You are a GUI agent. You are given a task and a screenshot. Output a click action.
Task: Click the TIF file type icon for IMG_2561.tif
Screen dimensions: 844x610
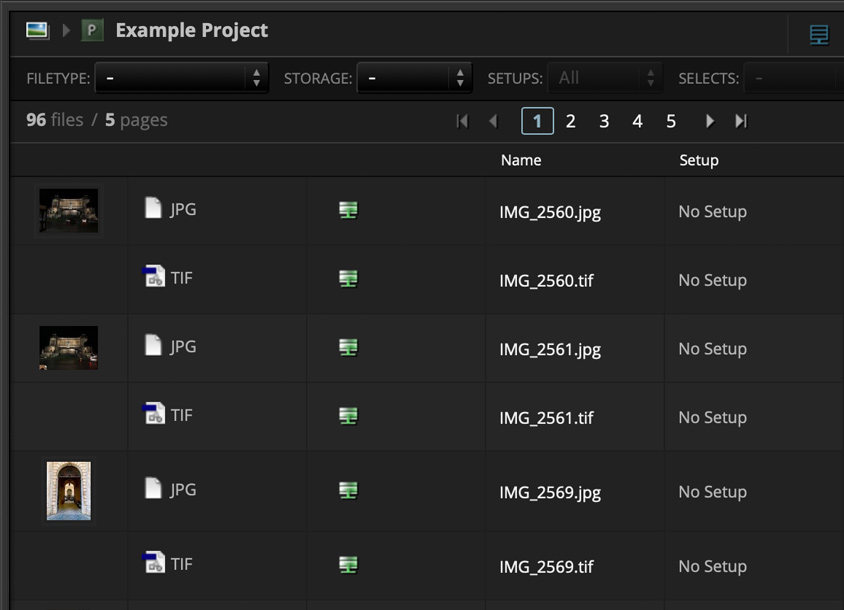(x=153, y=417)
